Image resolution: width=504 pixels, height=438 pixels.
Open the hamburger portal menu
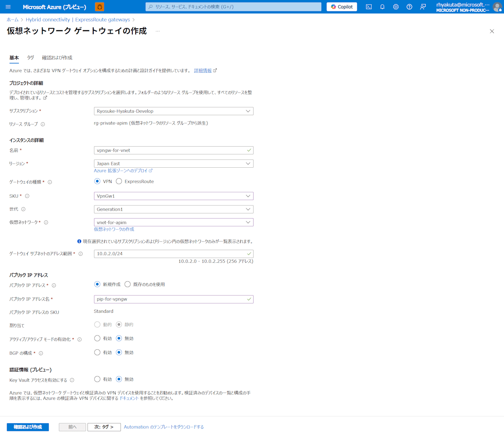point(8,7)
